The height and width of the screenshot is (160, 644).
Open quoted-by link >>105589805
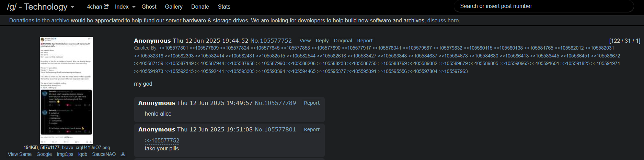(484, 63)
